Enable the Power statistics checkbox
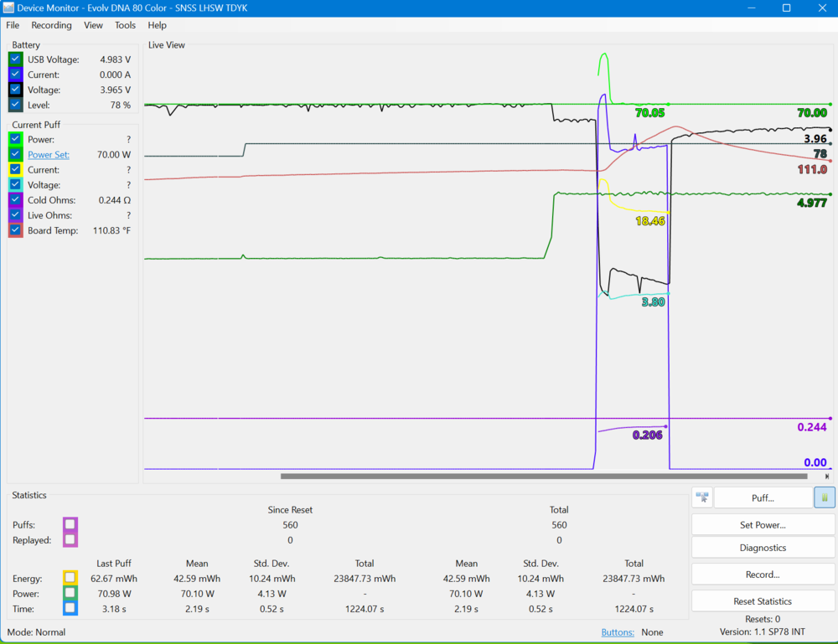Screen dimensions: 838x644 point(70,593)
